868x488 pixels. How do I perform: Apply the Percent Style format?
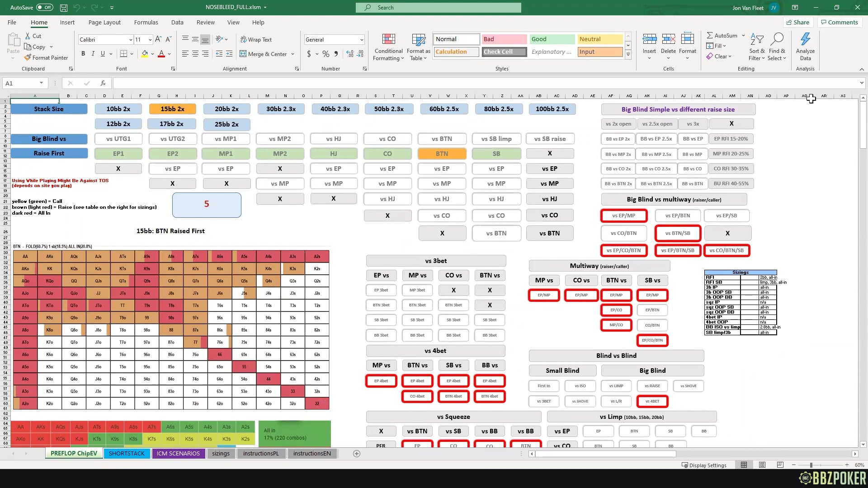click(325, 54)
